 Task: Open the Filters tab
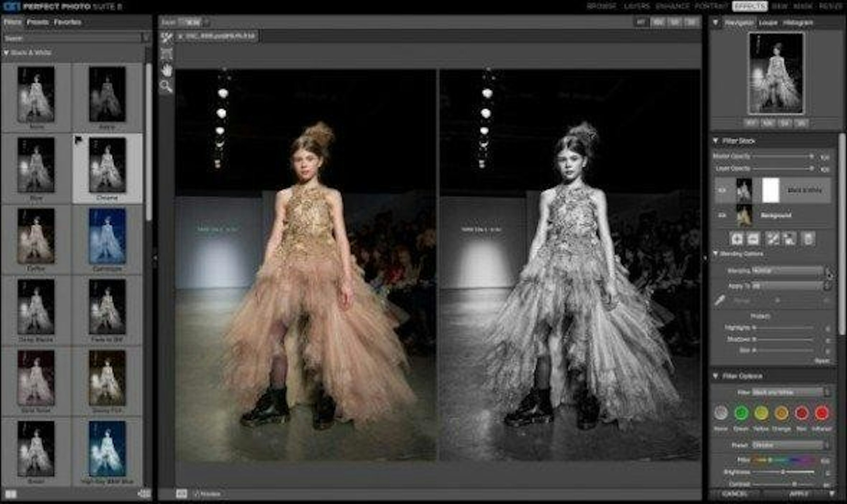pos(13,22)
